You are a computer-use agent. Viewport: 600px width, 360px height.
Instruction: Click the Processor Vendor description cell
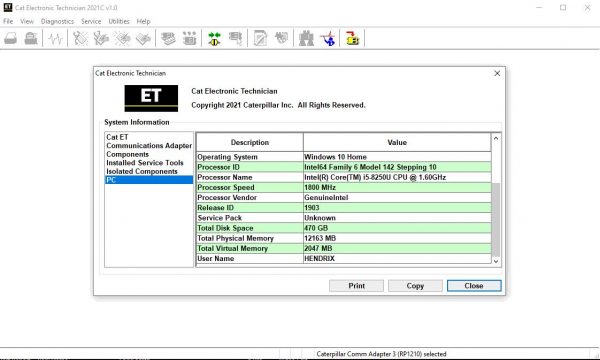pos(250,198)
